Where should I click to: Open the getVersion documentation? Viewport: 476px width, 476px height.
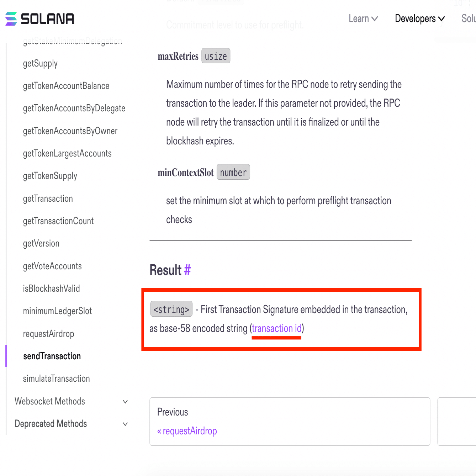click(x=41, y=243)
